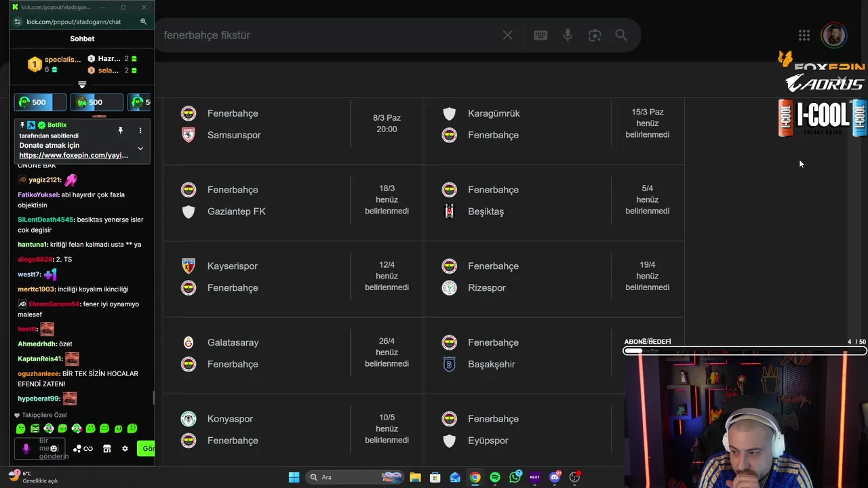
Task: Unpin the BotRix pinned message
Action: [x=121, y=130]
